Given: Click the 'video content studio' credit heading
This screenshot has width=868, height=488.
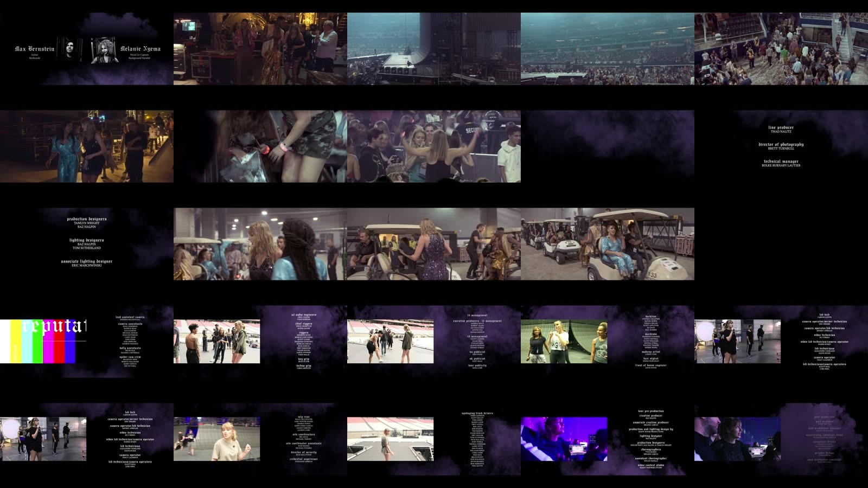Looking at the screenshot, I should click(651, 465).
